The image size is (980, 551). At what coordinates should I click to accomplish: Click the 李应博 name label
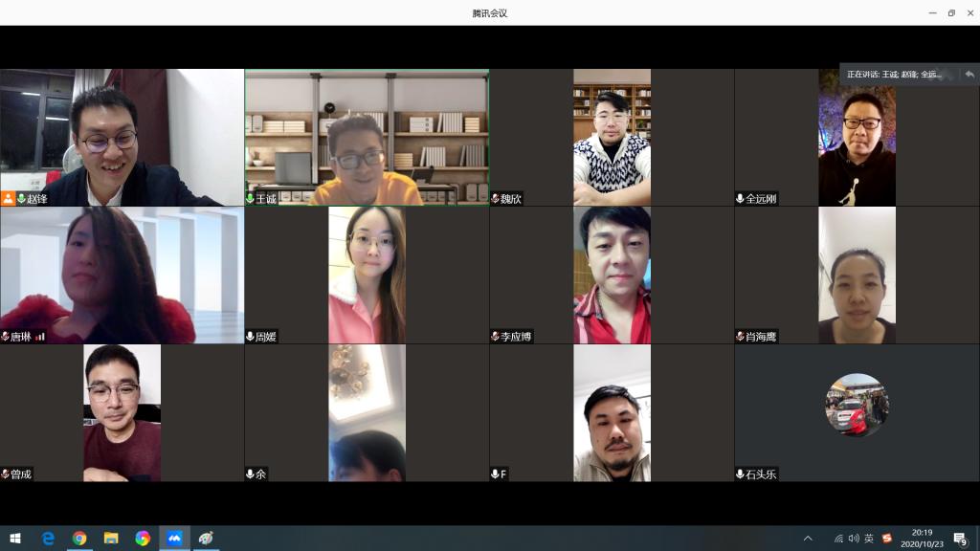[x=516, y=337]
